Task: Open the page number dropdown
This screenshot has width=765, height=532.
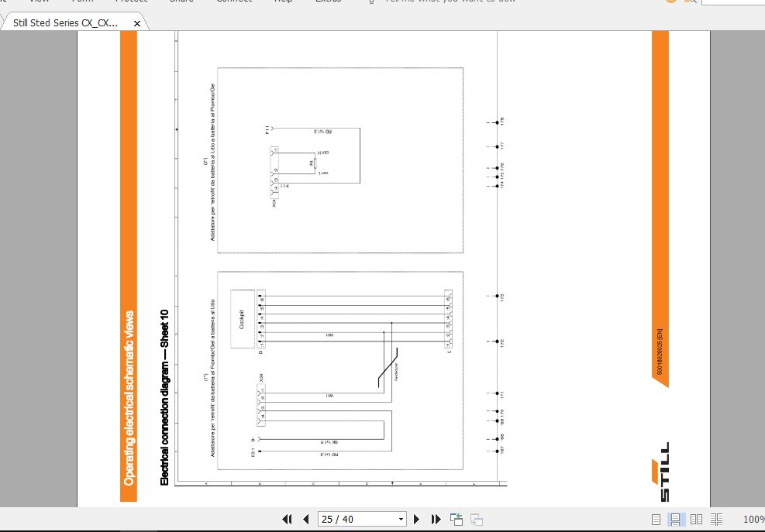Action: pos(401,520)
